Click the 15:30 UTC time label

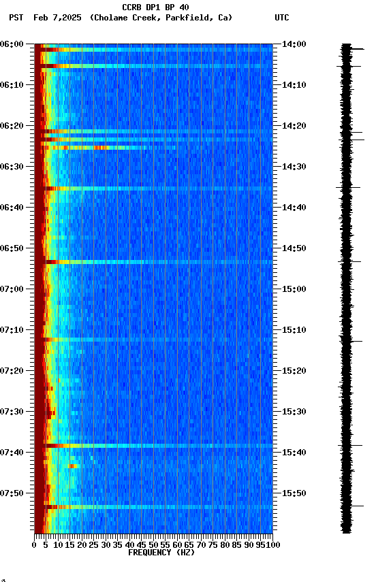(x=294, y=412)
